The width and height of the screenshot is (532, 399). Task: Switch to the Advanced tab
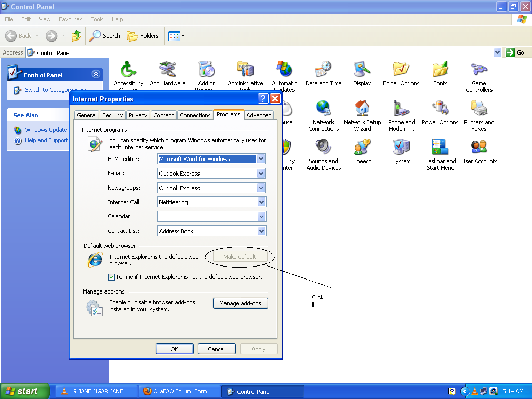point(259,115)
